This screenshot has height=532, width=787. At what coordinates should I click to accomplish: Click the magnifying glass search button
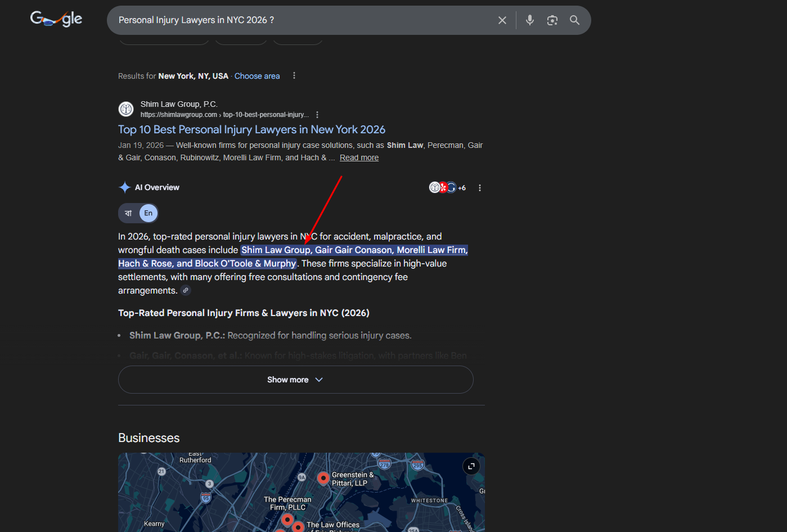pos(574,20)
